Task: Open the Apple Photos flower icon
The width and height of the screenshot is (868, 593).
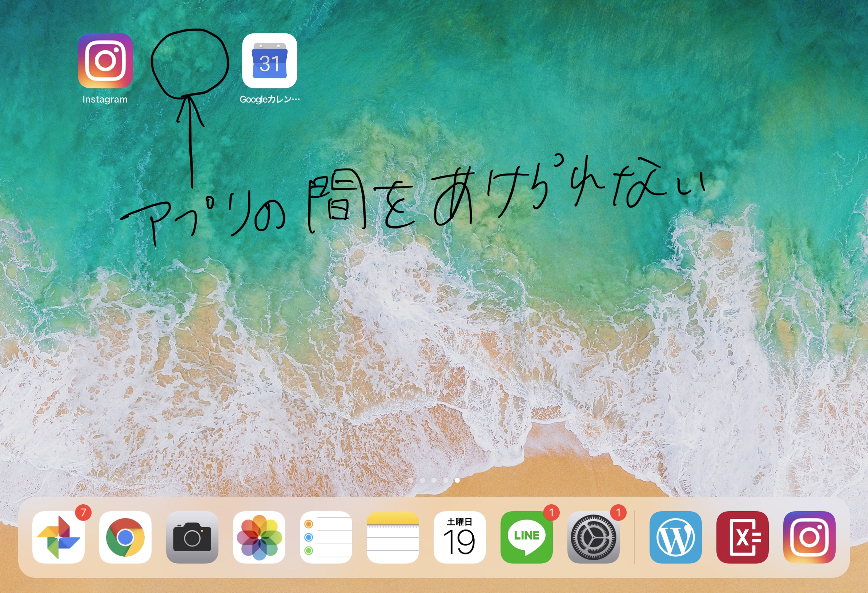Action: [259, 537]
